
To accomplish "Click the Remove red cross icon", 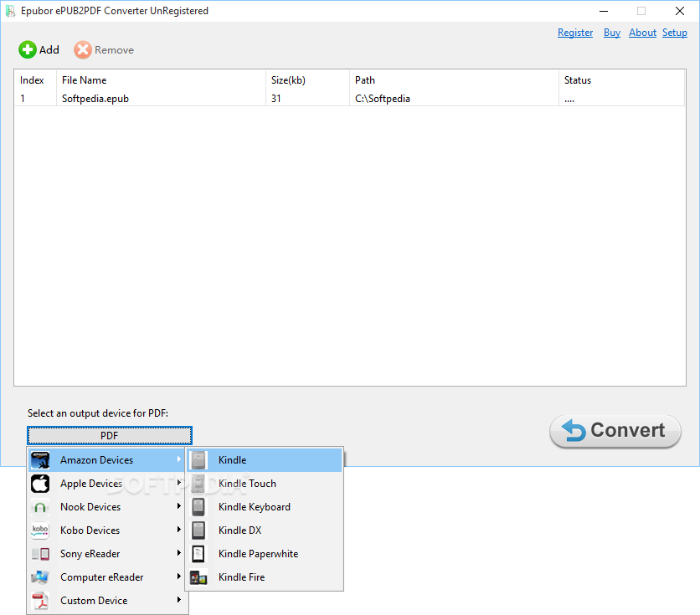I will tap(83, 50).
